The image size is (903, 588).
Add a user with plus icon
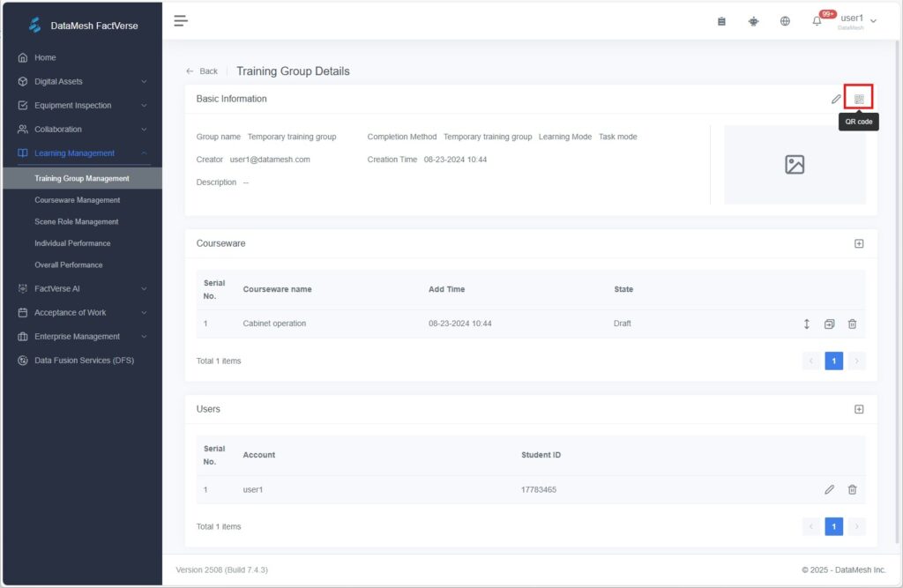pyautogui.click(x=859, y=409)
